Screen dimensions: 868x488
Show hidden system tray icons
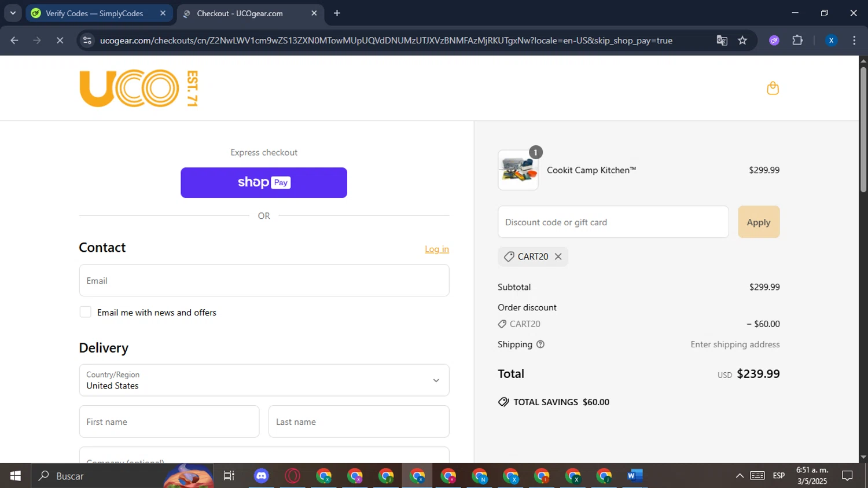click(x=740, y=476)
